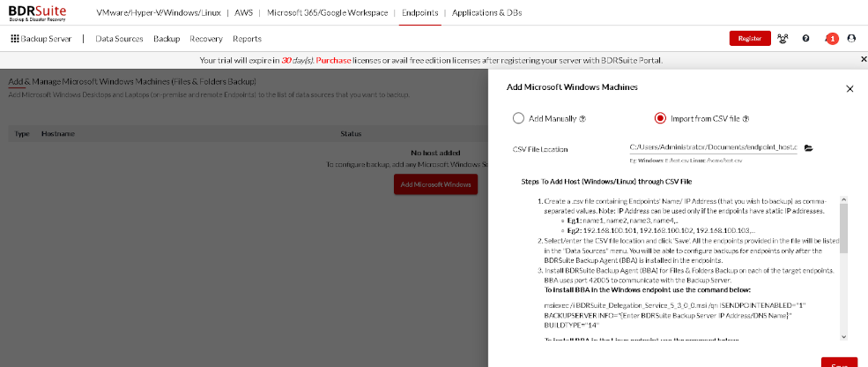The height and width of the screenshot is (367, 868).
Task: Browse for CSV file with folder icon
Action: pos(808,148)
